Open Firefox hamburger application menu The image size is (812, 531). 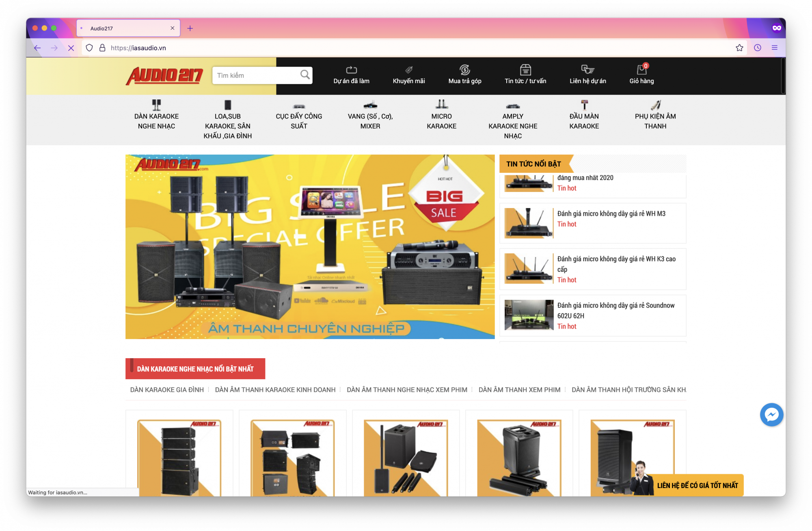774,48
